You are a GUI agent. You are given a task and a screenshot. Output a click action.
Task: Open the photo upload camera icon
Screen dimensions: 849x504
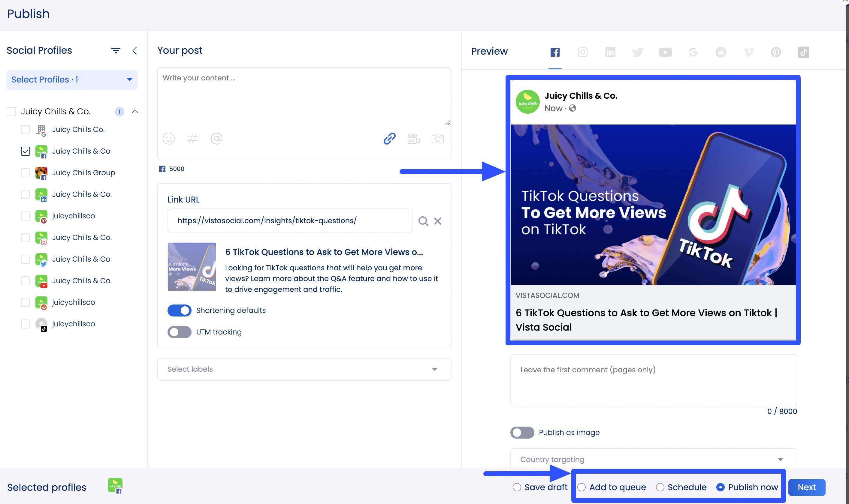[438, 139]
